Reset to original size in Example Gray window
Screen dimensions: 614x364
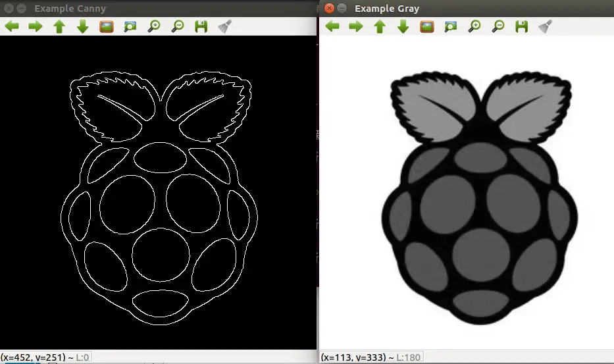[427, 26]
